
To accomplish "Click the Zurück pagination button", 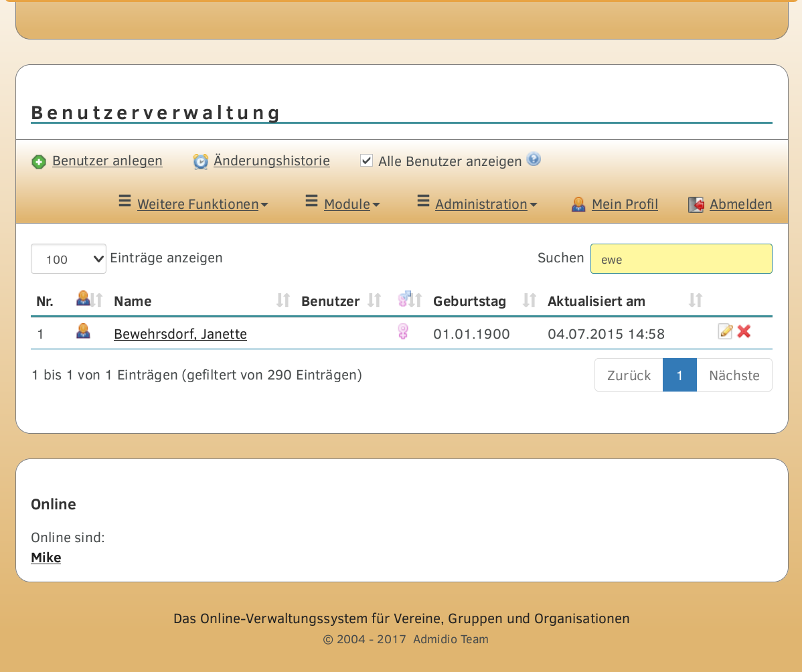I will pos(629,375).
